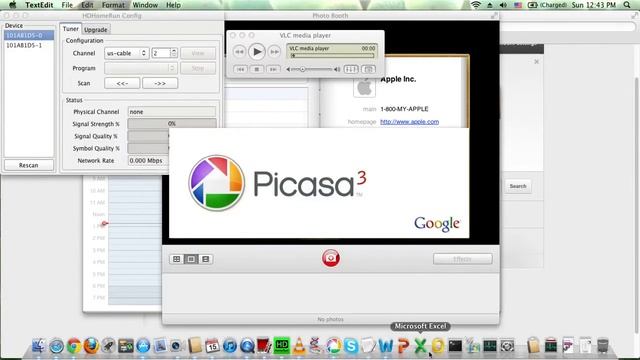The height and width of the screenshot is (360, 640).
Task: Launch Firefox from the dock
Action: pyautogui.click(x=91, y=346)
